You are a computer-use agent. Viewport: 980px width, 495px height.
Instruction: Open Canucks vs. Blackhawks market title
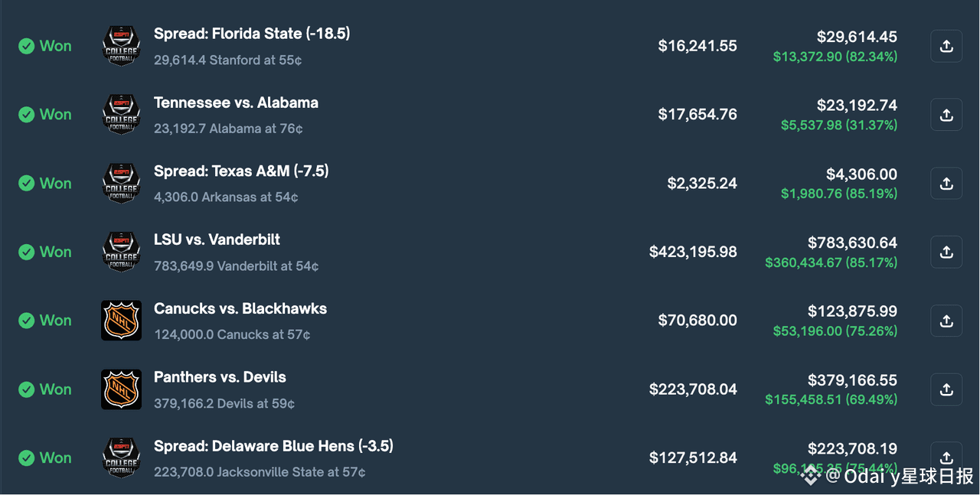(240, 308)
